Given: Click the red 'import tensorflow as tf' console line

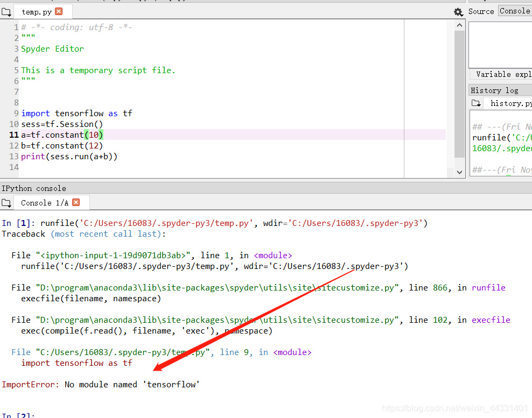Looking at the screenshot, I should [76, 363].
